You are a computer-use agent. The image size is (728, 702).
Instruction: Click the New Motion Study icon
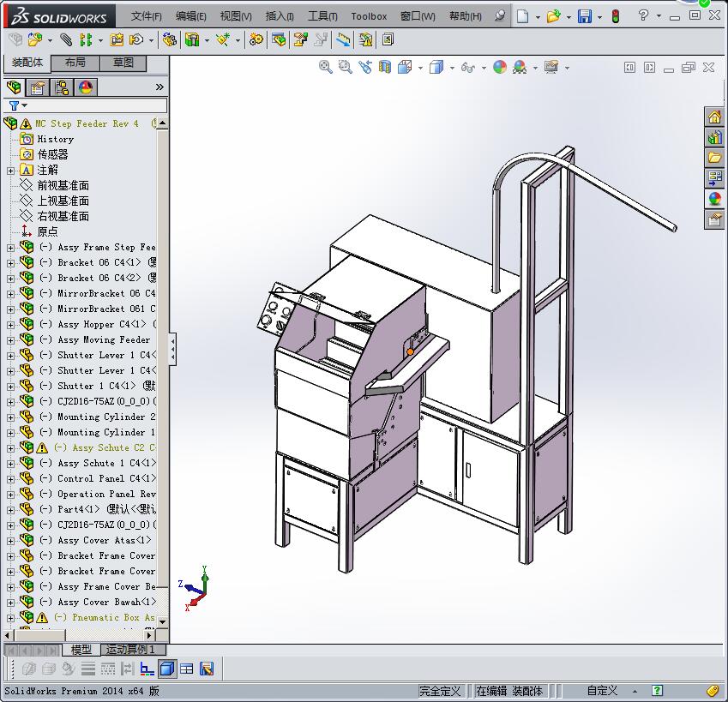click(x=256, y=40)
